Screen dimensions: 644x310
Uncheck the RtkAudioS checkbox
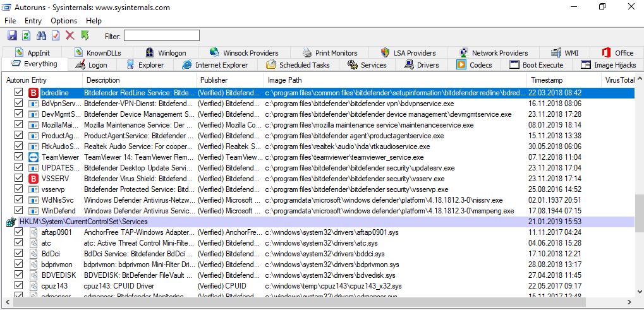[x=18, y=146]
